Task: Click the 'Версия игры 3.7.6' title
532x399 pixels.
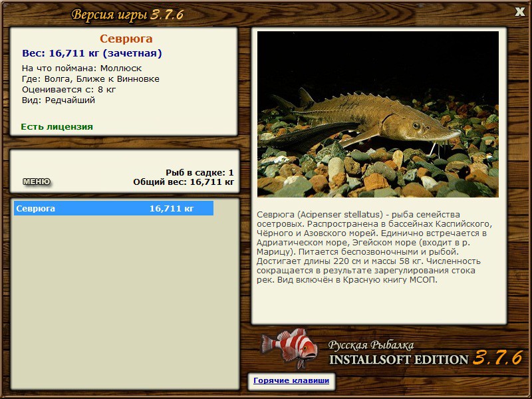Action: tap(128, 15)
